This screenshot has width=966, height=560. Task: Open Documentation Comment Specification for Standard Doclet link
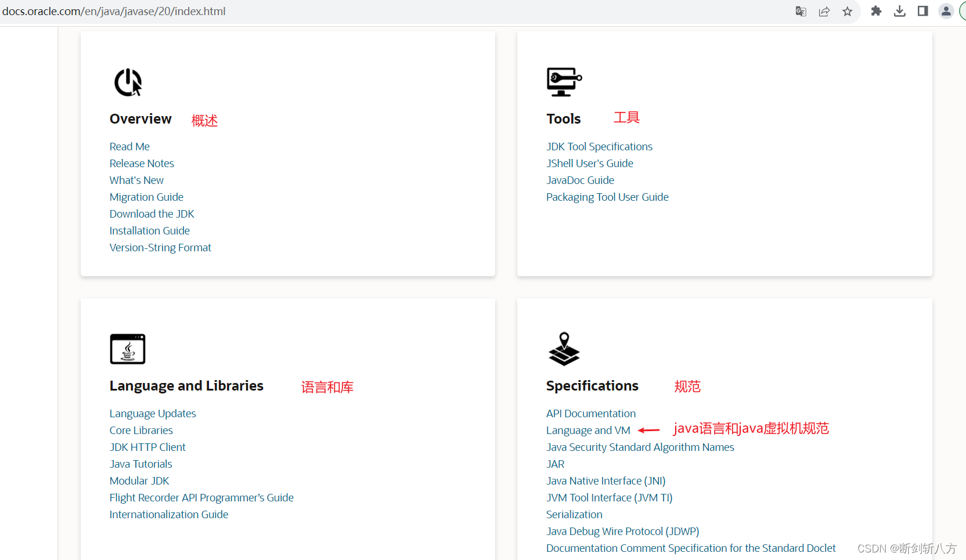pyautogui.click(x=691, y=548)
